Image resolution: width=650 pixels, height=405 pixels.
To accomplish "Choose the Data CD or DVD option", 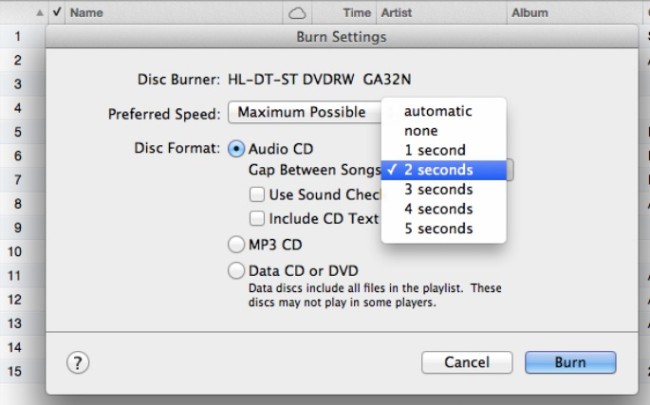I will 236,271.
